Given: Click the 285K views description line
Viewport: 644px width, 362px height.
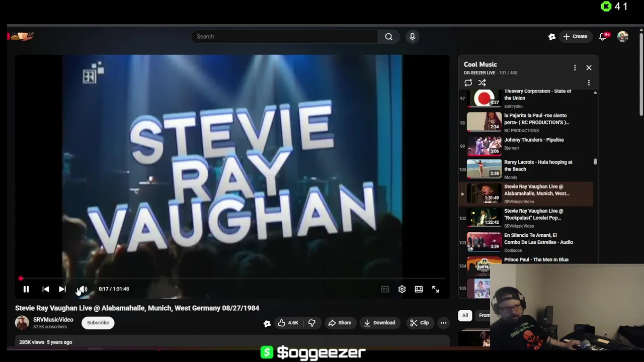Looking at the screenshot, I should (46, 342).
